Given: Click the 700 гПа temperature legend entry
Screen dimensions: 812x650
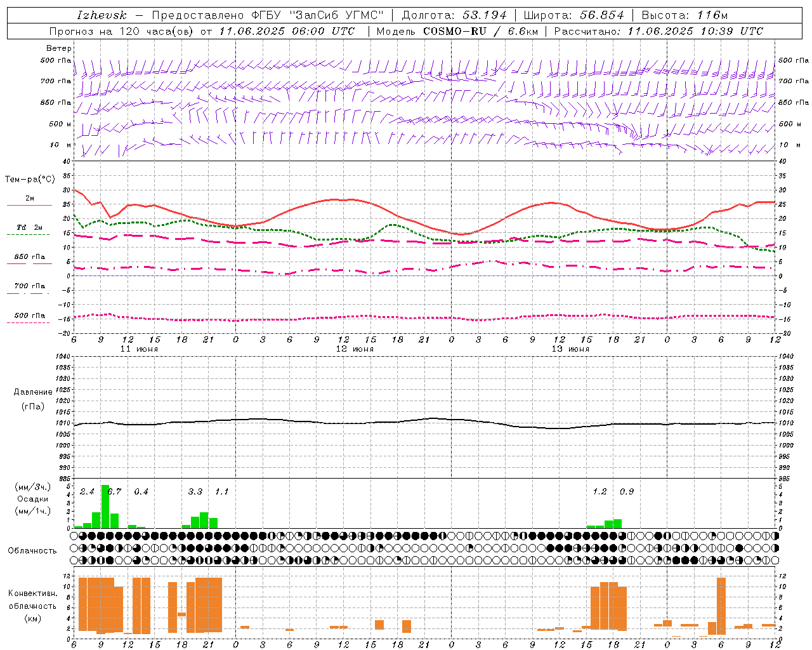Looking at the screenshot, I should [30, 286].
